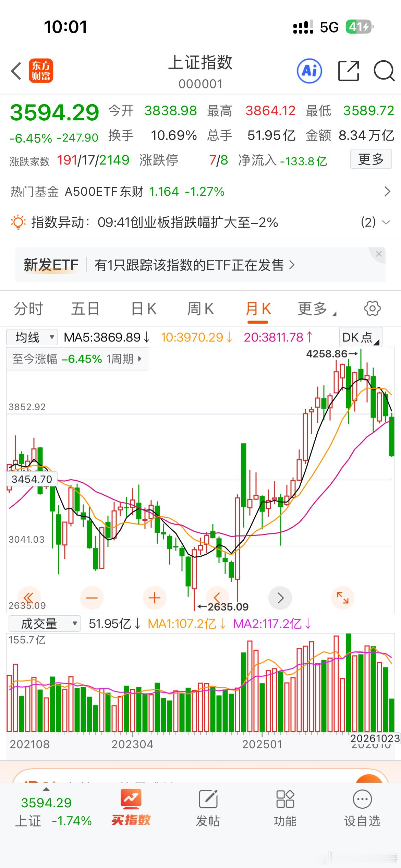Viewport: 401px width, 868px height.
Task: Tap the 新发ETF label
Action: click(51, 265)
